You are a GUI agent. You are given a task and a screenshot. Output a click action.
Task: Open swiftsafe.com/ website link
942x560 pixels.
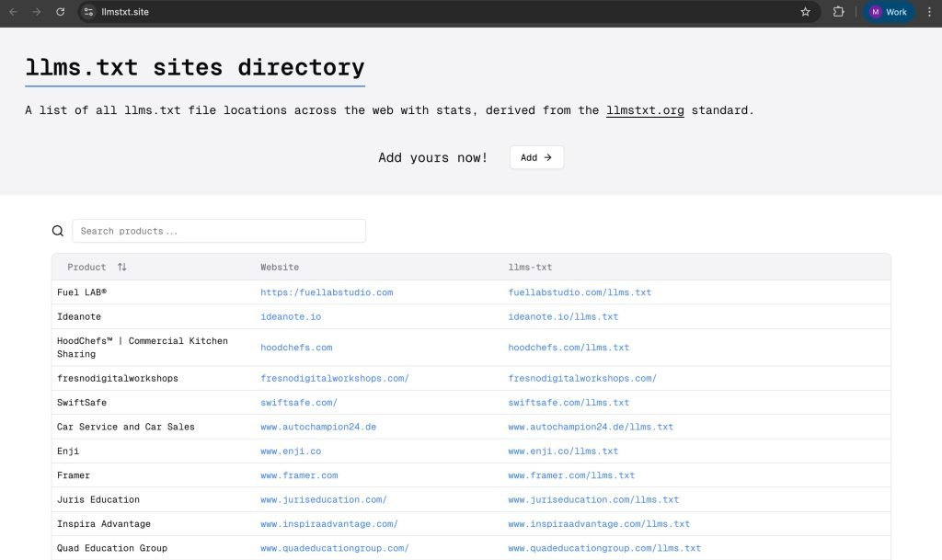299,403
